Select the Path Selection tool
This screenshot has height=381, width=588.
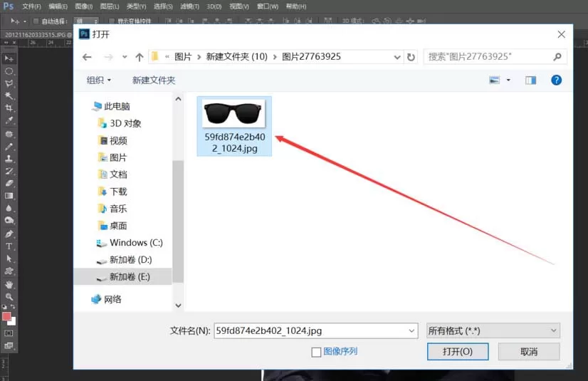click(x=9, y=259)
